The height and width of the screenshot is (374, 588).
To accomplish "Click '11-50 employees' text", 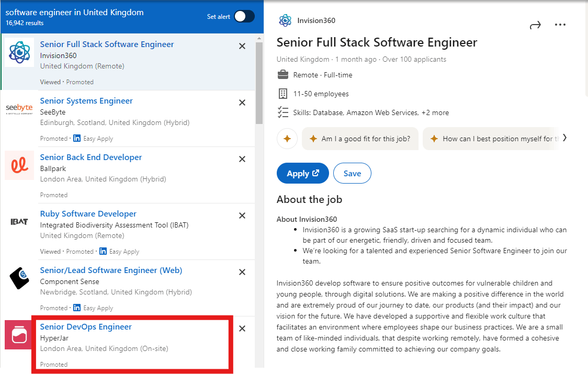I will point(321,94).
